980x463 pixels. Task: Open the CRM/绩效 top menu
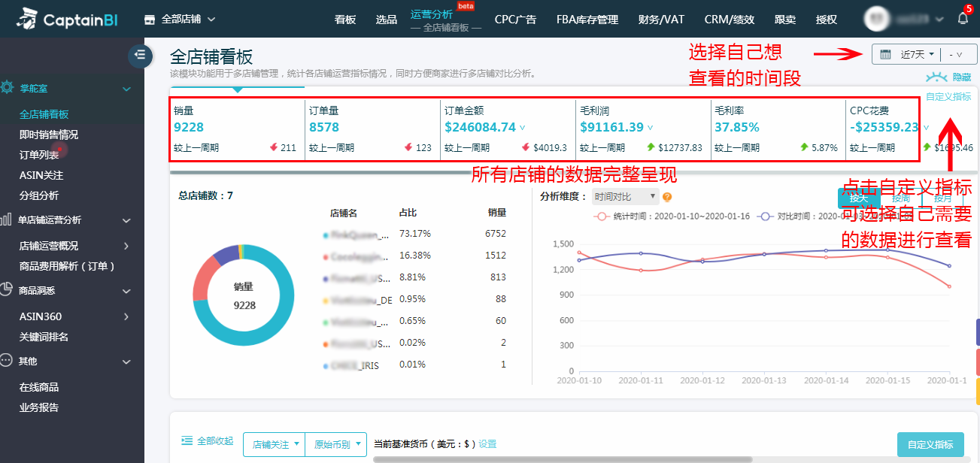(730, 20)
